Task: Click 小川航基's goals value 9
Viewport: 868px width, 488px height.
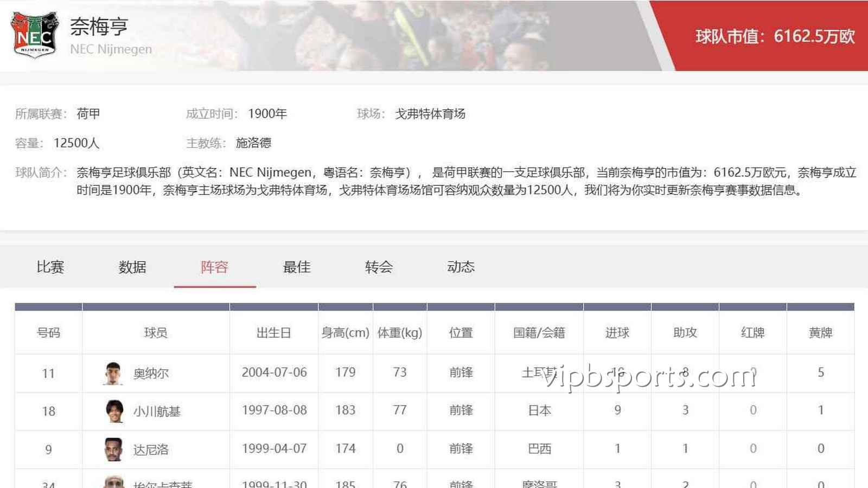Action: pyautogui.click(x=617, y=410)
